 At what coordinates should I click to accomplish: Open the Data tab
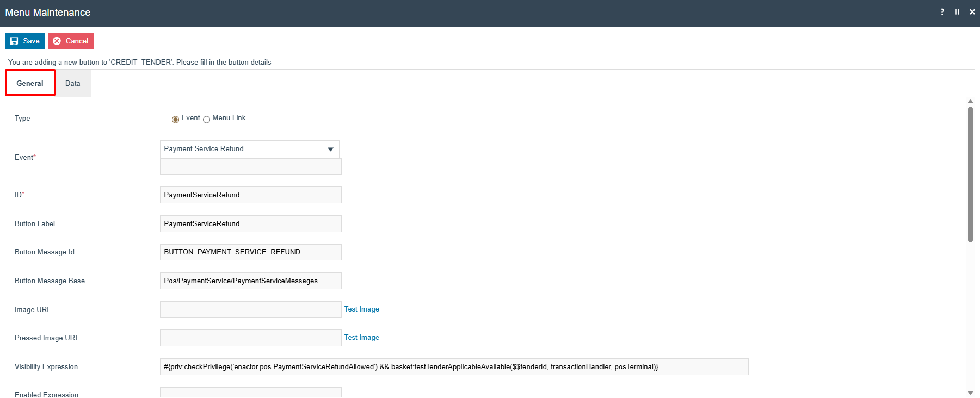(x=73, y=83)
